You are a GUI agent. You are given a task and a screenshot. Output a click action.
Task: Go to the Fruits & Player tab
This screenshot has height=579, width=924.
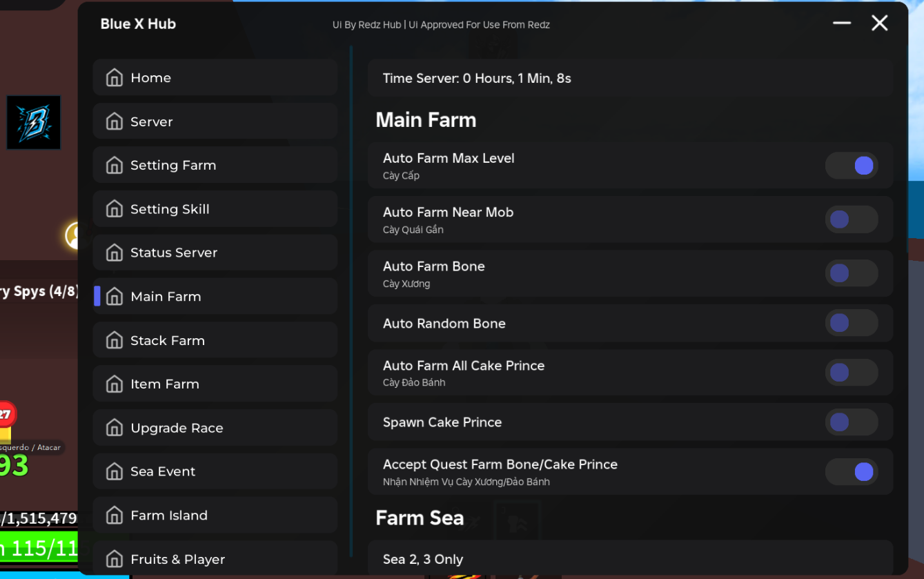(215, 559)
